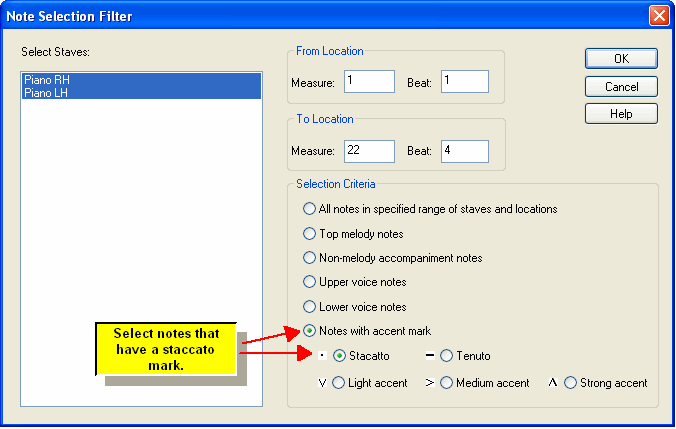Select the Strong accent radio button
Screen dimensions: 676x429
click(x=571, y=382)
